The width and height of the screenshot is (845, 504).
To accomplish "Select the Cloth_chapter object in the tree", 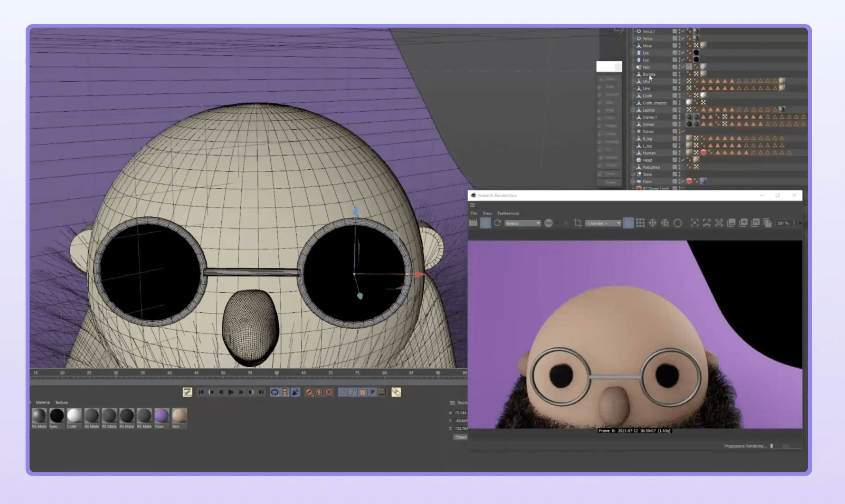I will pos(654,103).
